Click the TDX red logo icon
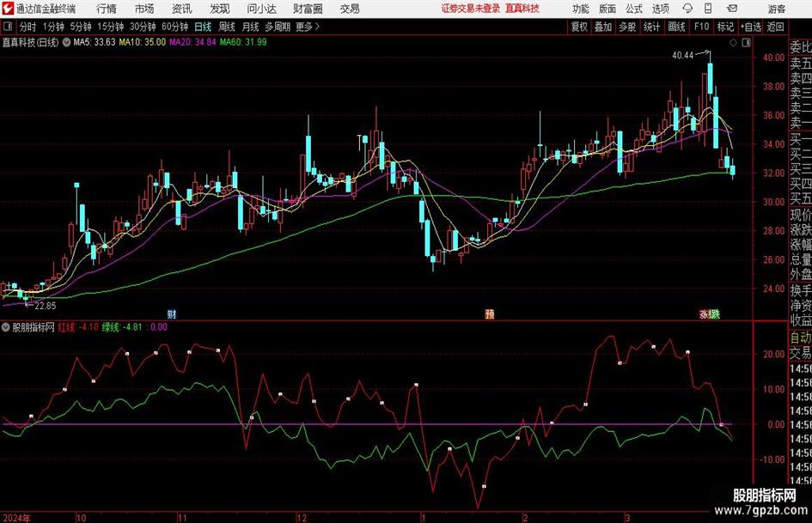The image size is (812, 523). [x=8, y=9]
